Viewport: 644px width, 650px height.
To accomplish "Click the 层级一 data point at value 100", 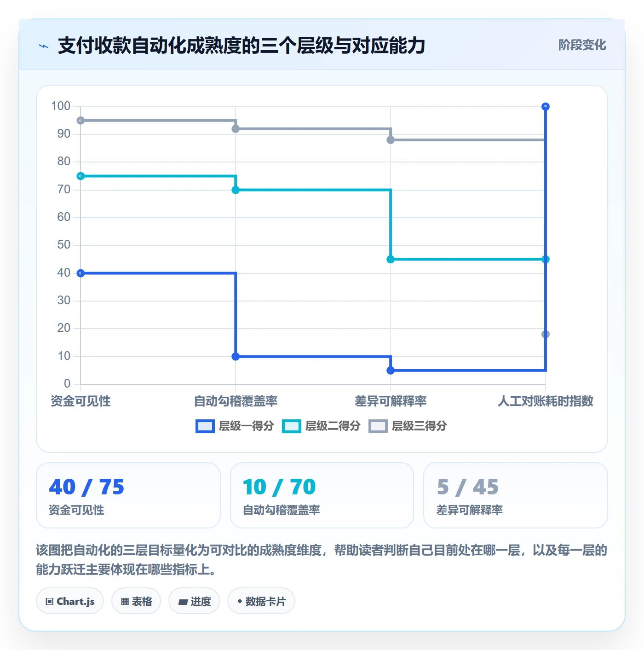I will [546, 107].
